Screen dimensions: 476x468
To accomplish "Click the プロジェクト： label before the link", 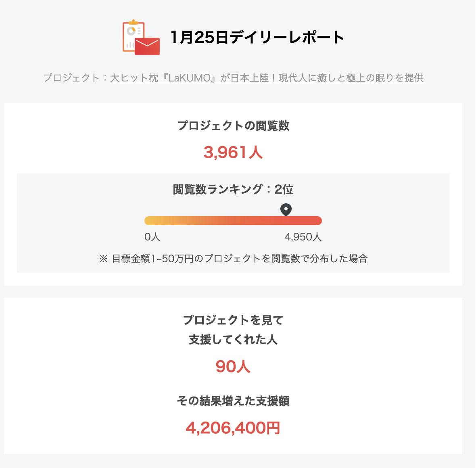I will tap(76, 78).
